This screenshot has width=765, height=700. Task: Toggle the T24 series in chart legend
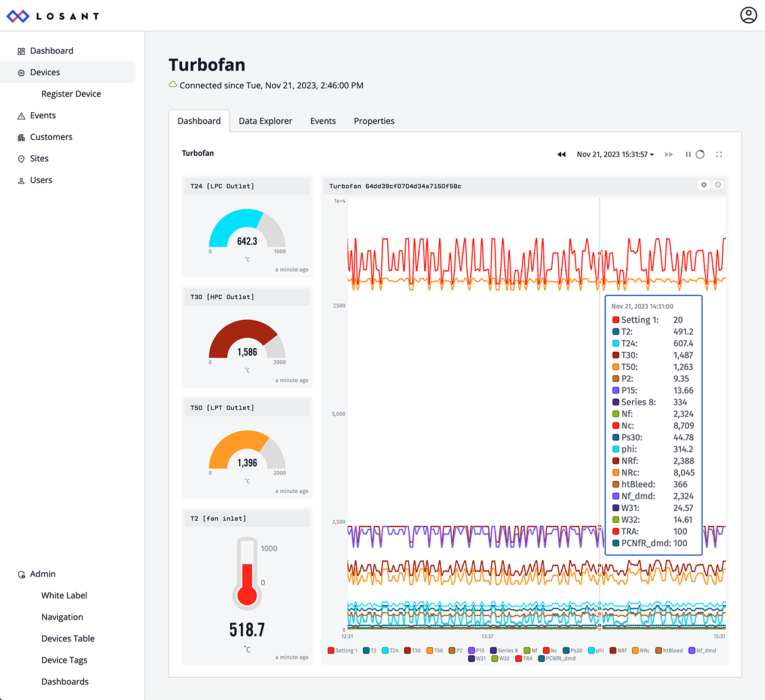(x=390, y=650)
